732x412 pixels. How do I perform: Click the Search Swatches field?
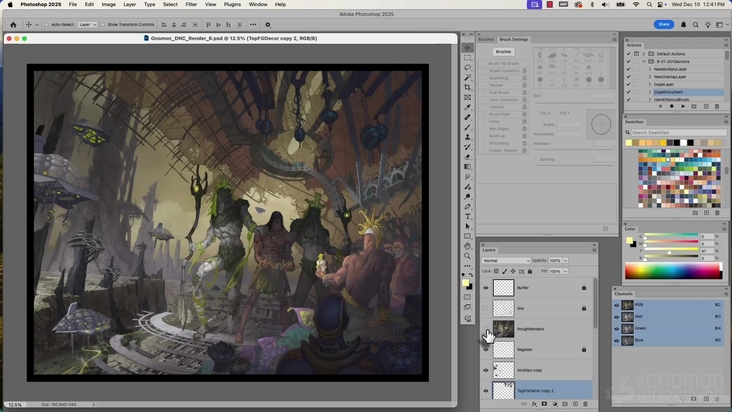click(x=668, y=132)
